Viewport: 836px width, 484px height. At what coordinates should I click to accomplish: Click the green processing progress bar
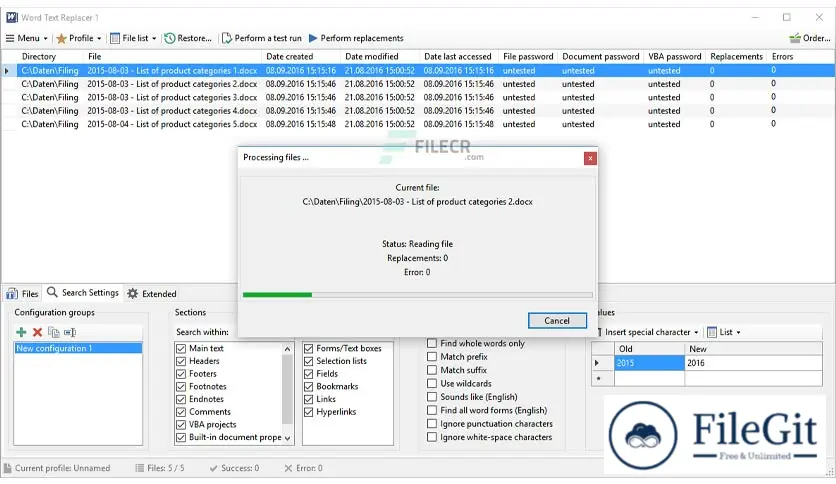pos(277,294)
